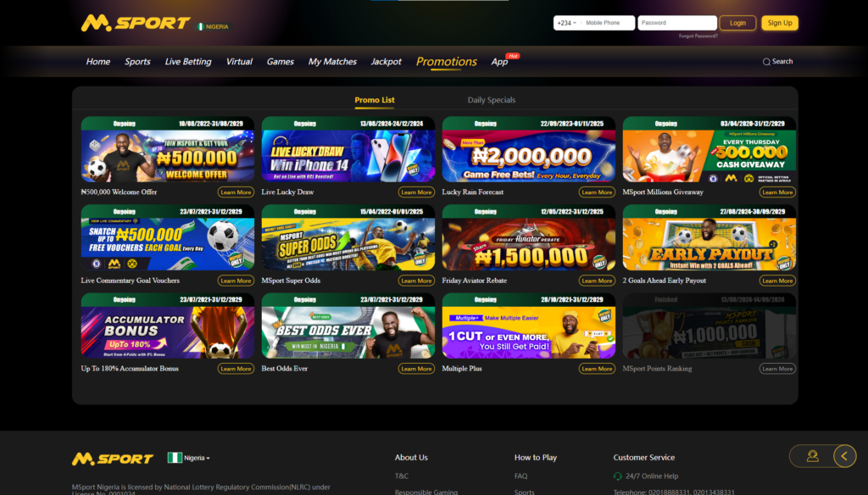Open the Win iPhone 14 Lucky Draw banner
Viewport: 868px width, 495px height.
click(x=348, y=149)
